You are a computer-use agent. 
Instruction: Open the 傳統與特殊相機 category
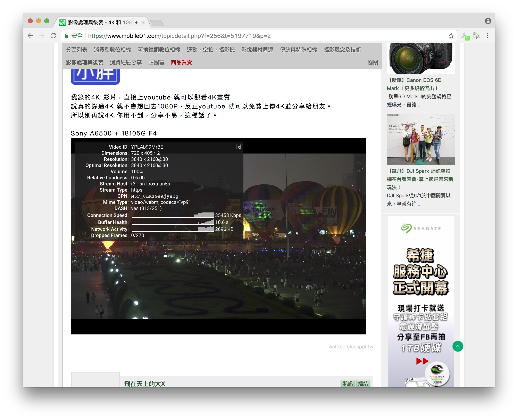298,50
